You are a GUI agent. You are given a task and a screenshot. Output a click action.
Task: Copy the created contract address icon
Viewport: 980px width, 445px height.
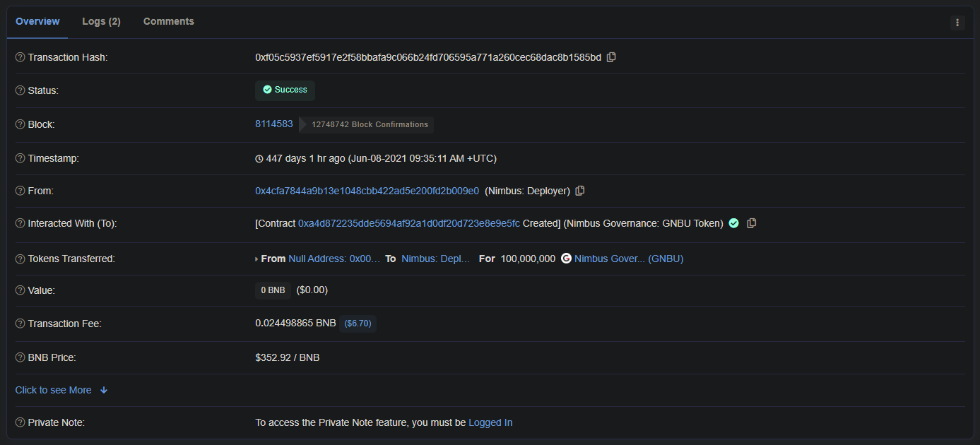click(752, 223)
